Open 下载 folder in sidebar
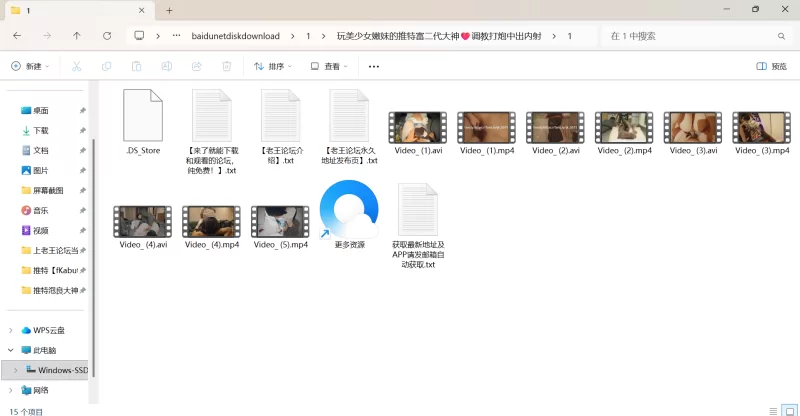 pos(40,130)
